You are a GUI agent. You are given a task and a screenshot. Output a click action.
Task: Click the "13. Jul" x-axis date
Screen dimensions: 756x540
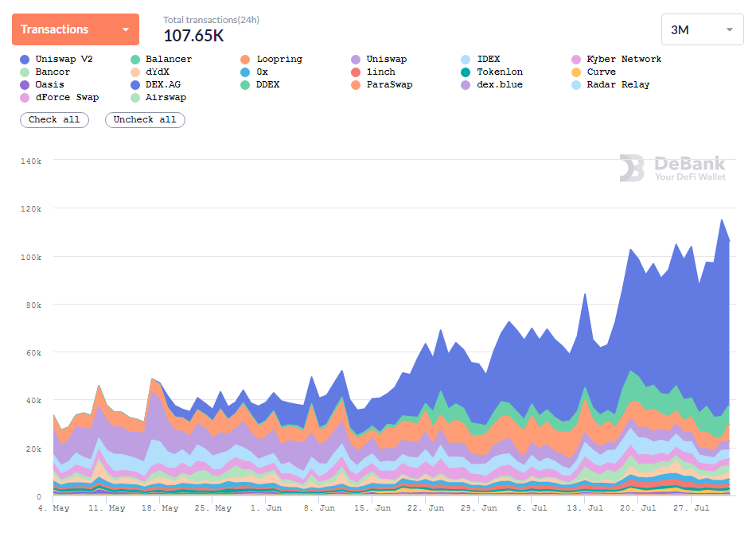point(585,507)
